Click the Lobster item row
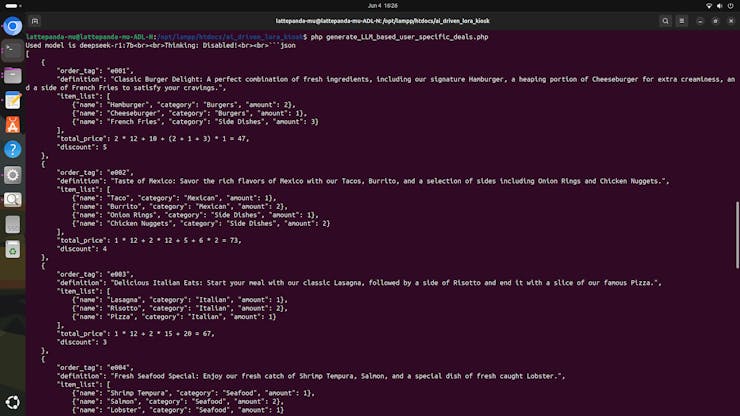 click(x=178, y=410)
